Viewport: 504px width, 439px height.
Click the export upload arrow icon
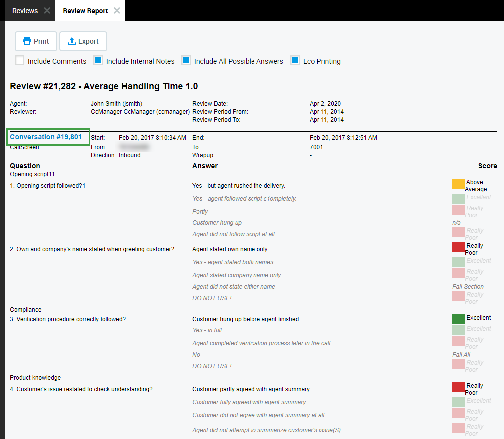point(71,41)
